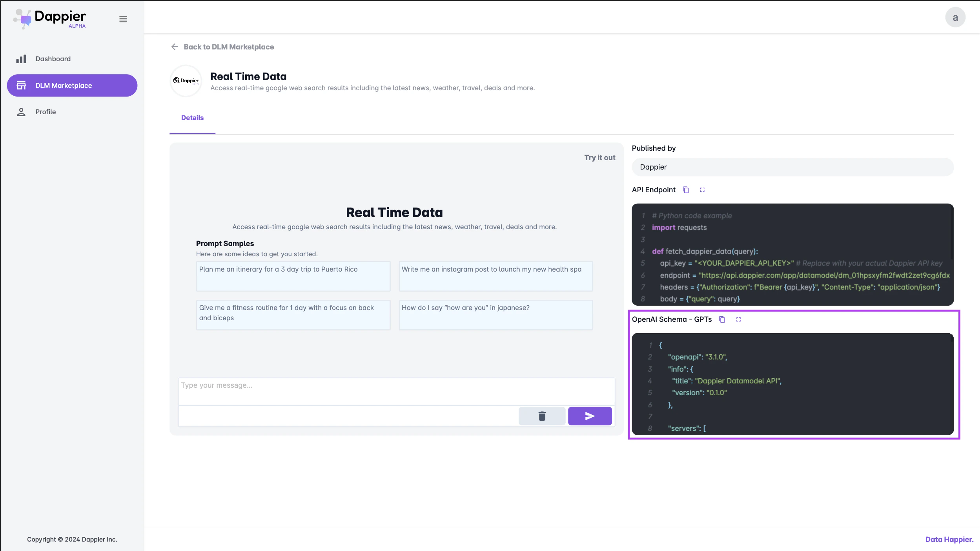The image size is (980, 551).
Task: Click the Dashboard bar chart icon
Action: point(21,59)
